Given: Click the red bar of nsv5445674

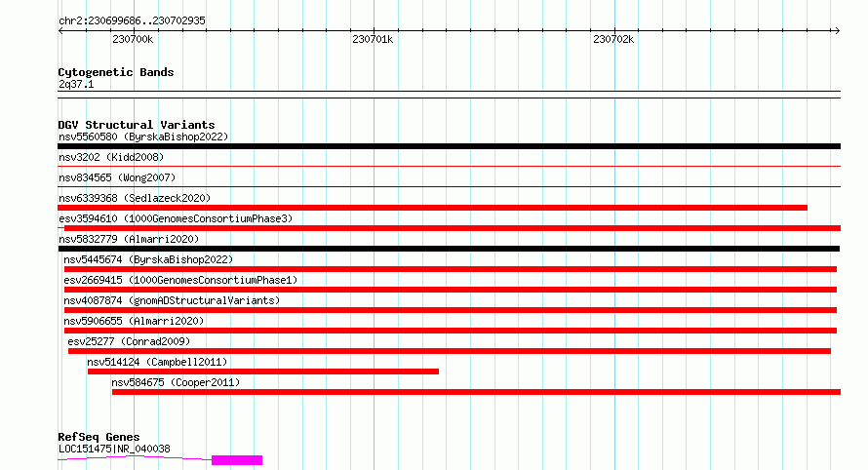Looking at the screenshot, I should (x=450, y=269).
